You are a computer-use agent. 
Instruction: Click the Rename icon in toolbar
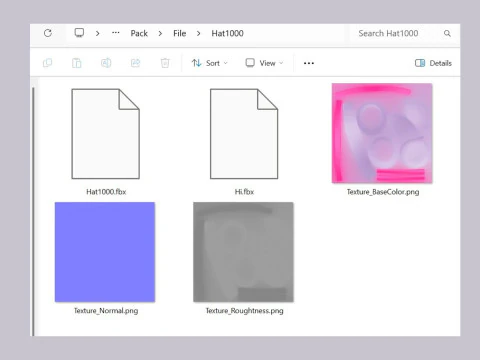106,63
